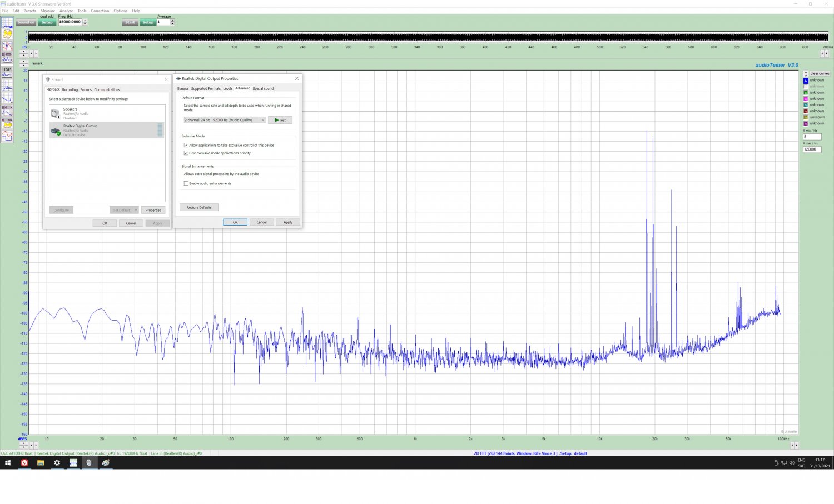Click the volume icon in system tray

pos(792,462)
